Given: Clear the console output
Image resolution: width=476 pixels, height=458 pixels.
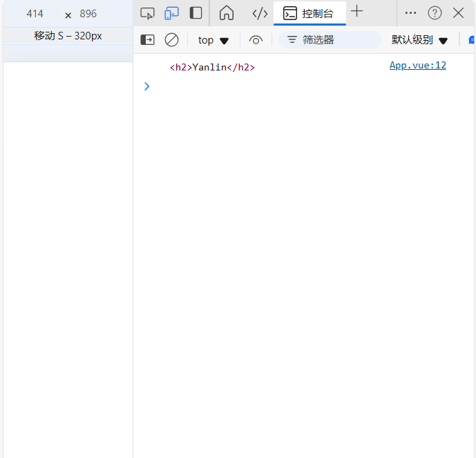Looking at the screenshot, I should [171, 40].
